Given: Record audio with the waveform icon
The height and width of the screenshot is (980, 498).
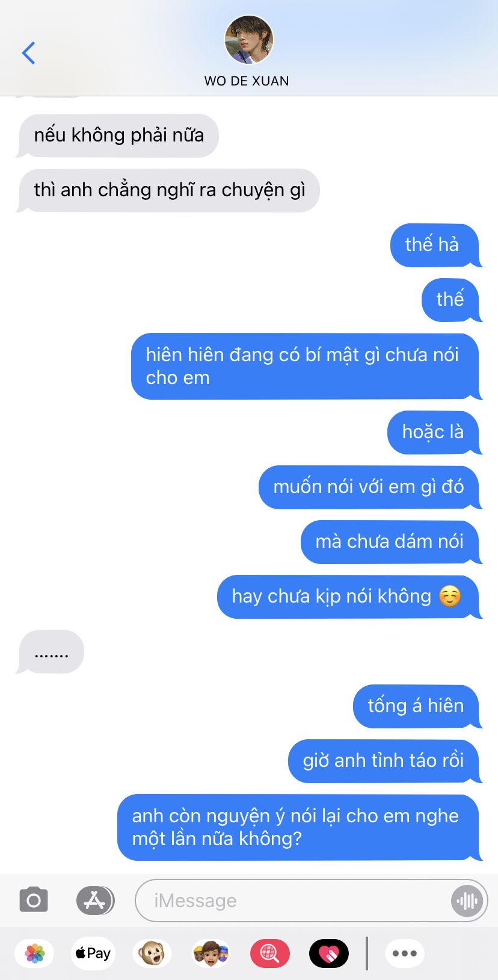Looking at the screenshot, I should click(x=467, y=901).
